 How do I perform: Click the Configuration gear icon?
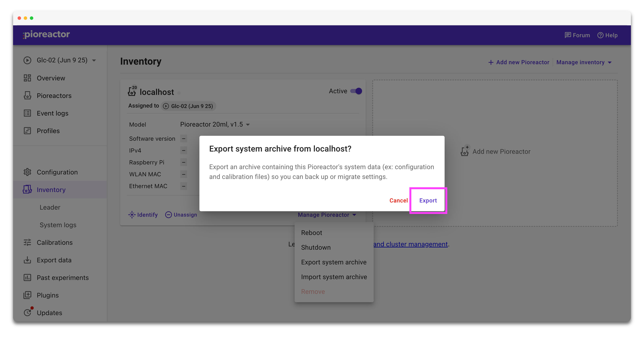pos(27,172)
